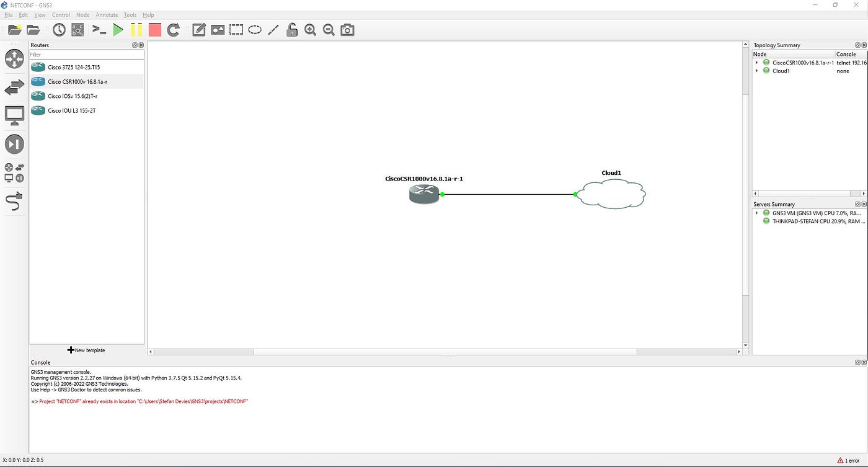Click the Routers panel Filter field
This screenshot has width=868, height=467.
86,55
